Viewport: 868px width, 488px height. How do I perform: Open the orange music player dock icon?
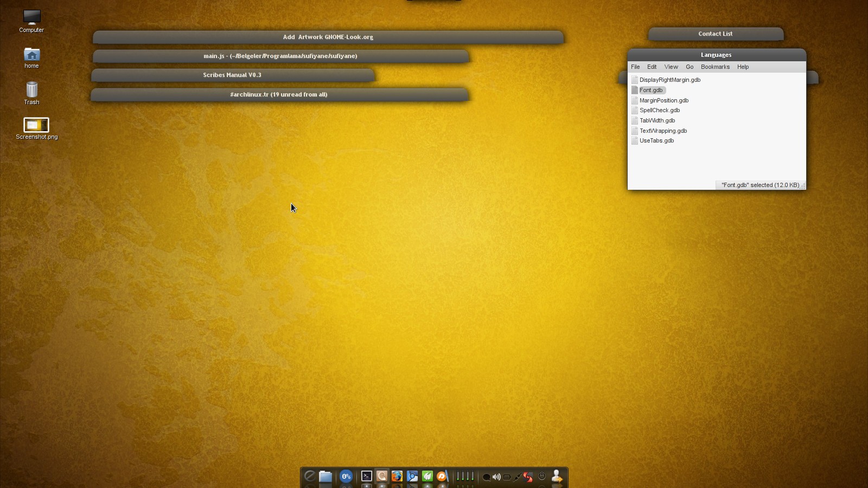tap(443, 476)
